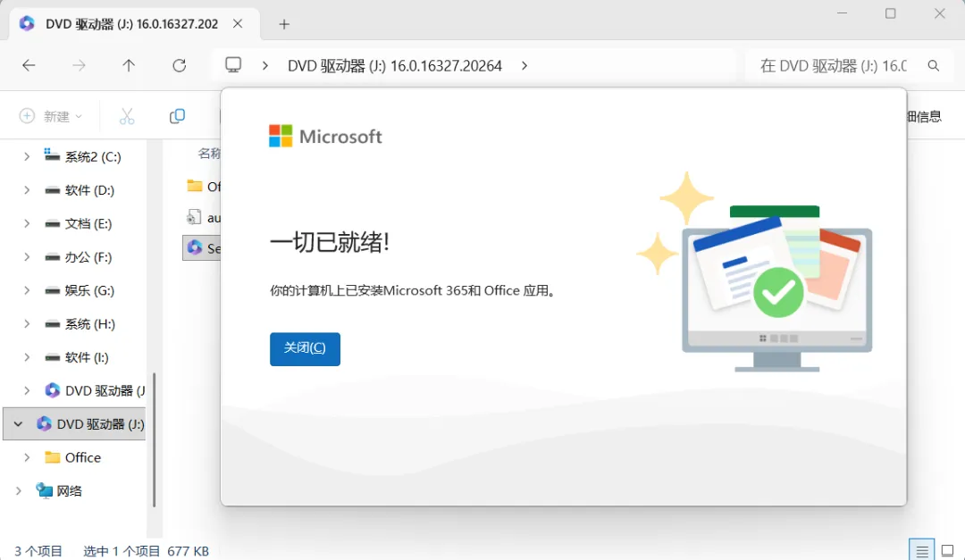Click the 3 个项目 status text
The image size is (965, 560).
click(x=38, y=551)
